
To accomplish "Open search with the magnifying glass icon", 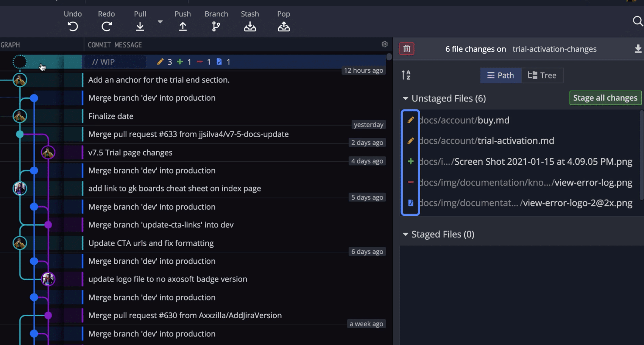I will [x=638, y=21].
